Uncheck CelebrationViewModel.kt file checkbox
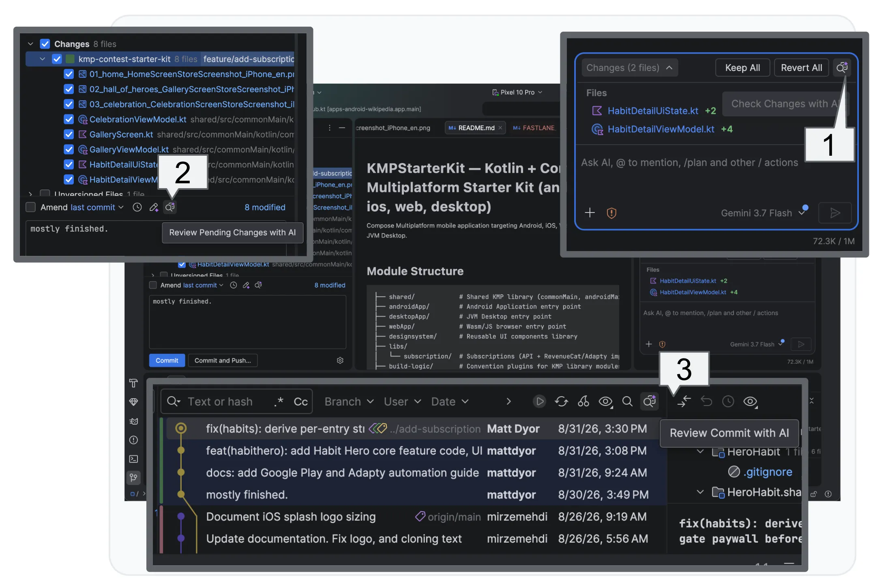The image size is (888, 588). (69, 119)
